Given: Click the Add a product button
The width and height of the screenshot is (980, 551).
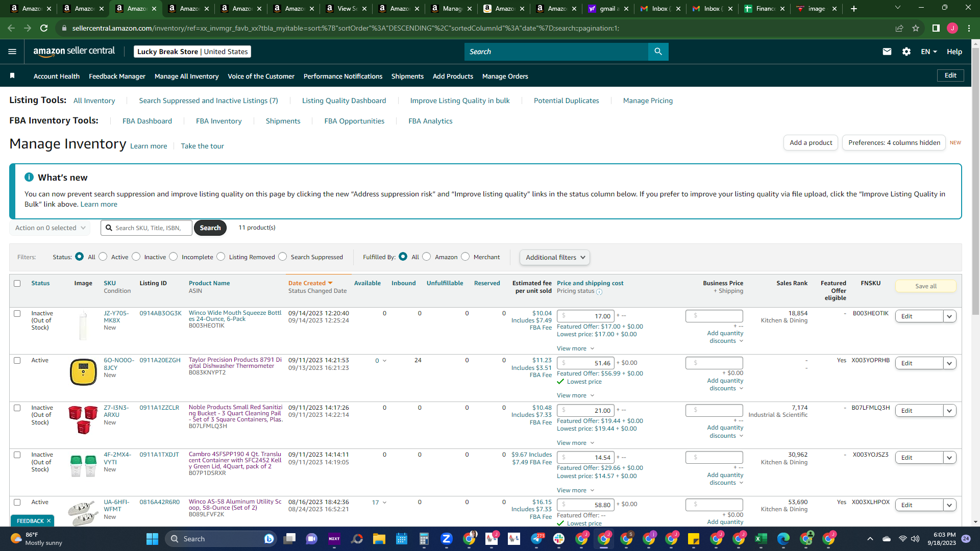Looking at the screenshot, I should pyautogui.click(x=811, y=142).
